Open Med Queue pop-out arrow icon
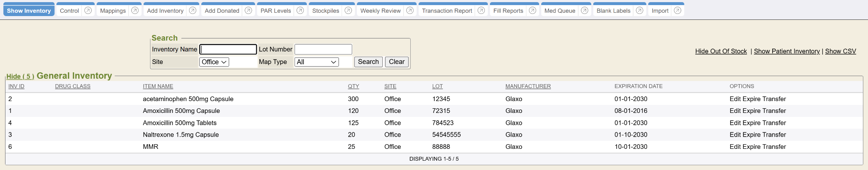 (584, 11)
